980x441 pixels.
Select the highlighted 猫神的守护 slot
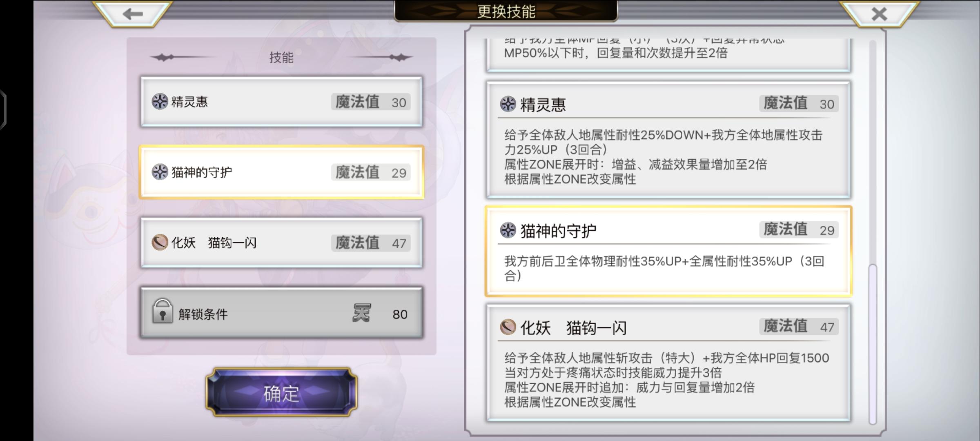[x=281, y=172]
